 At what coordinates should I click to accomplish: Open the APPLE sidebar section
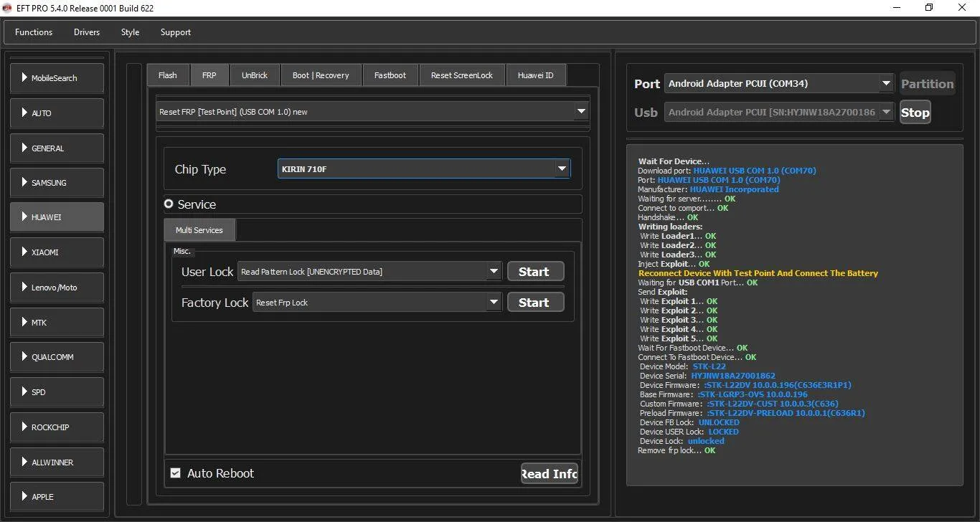pos(57,497)
